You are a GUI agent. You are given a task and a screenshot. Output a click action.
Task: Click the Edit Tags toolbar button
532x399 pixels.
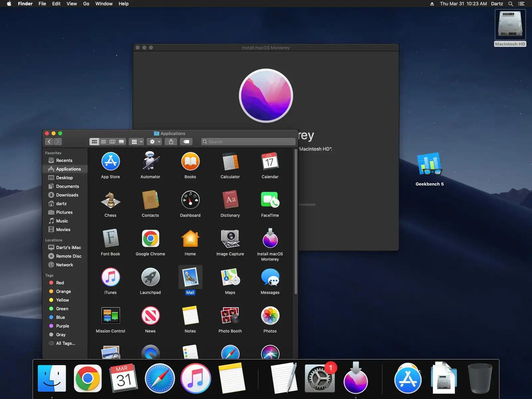tap(187, 142)
